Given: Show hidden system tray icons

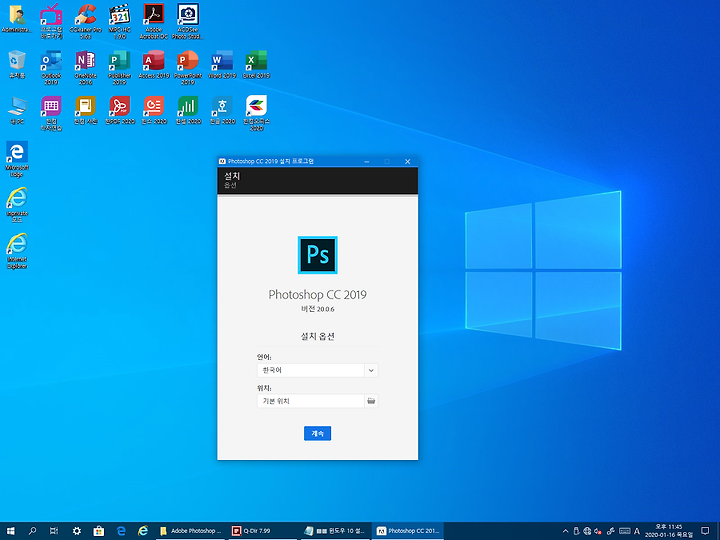Looking at the screenshot, I should click(565, 531).
